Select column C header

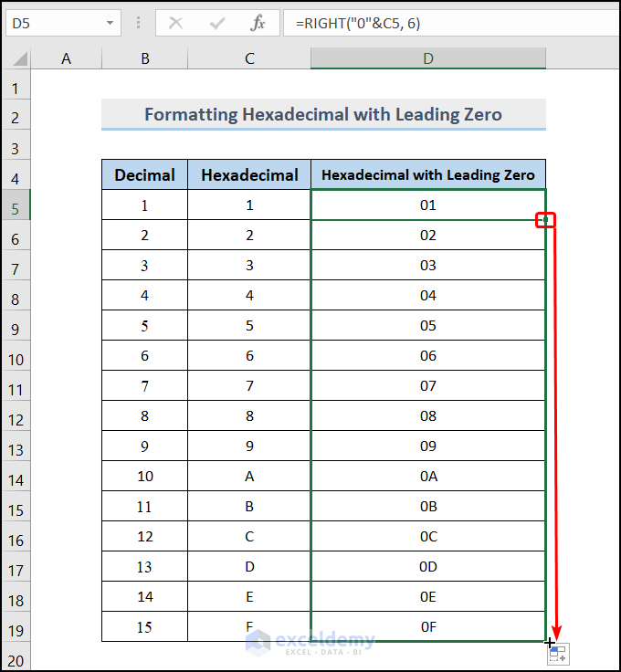pyautogui.click(x=249, y=58)
